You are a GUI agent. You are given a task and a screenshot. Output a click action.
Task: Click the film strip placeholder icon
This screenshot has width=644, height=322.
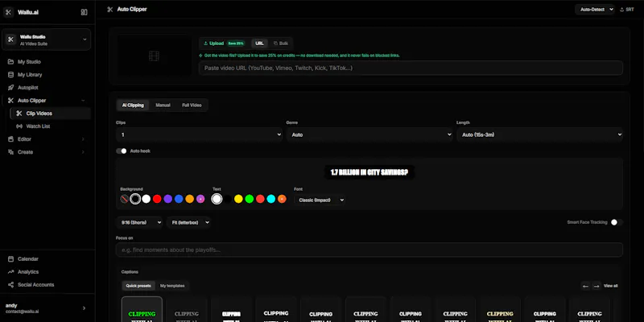154,56
